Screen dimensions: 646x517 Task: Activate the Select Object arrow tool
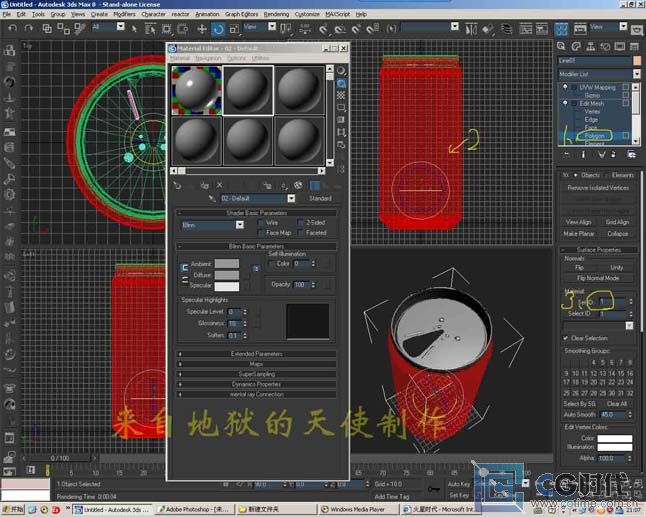tap(134, 28)
